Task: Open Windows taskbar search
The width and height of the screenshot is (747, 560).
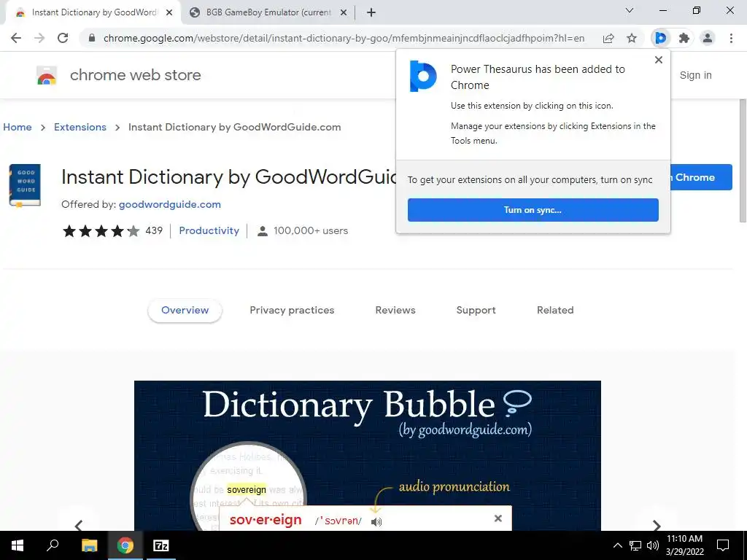Action: [53, 545]
